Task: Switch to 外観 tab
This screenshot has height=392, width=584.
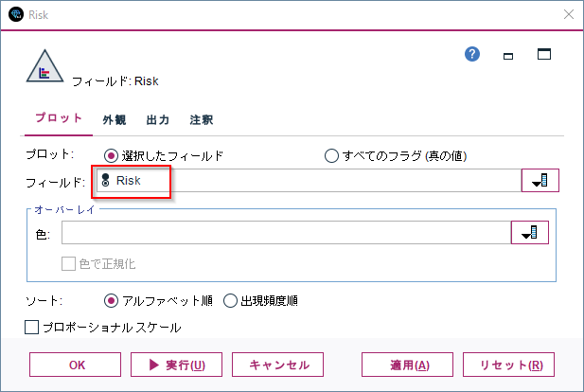Action: 115,120
